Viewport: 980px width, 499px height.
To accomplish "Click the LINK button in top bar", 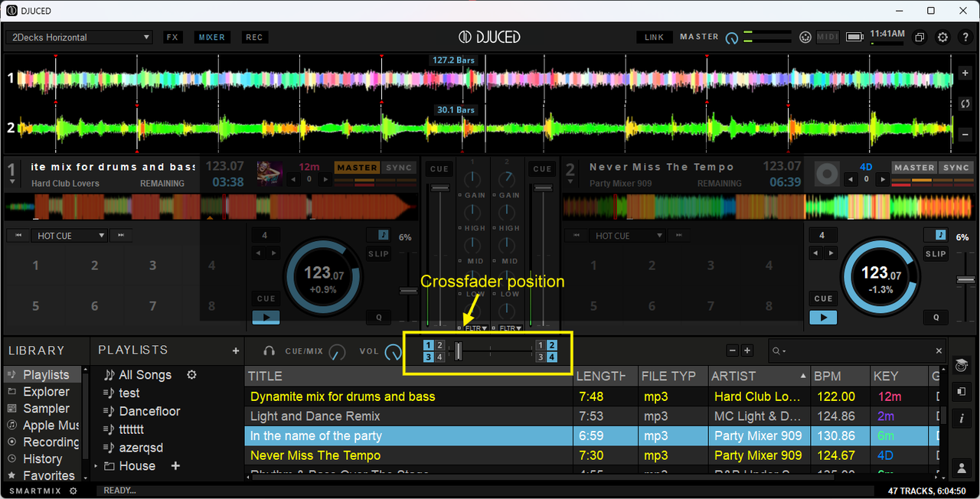I will pos(655,37).
